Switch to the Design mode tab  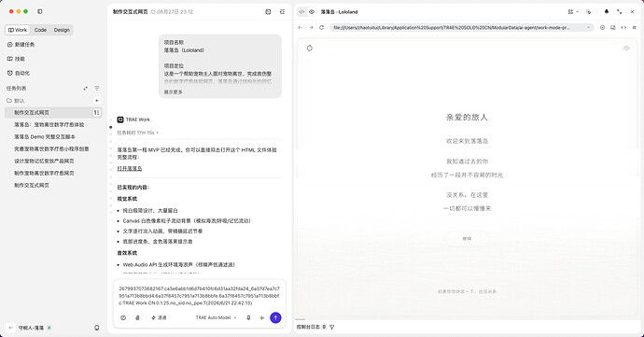pyautogui.click(x=62, y=30)
